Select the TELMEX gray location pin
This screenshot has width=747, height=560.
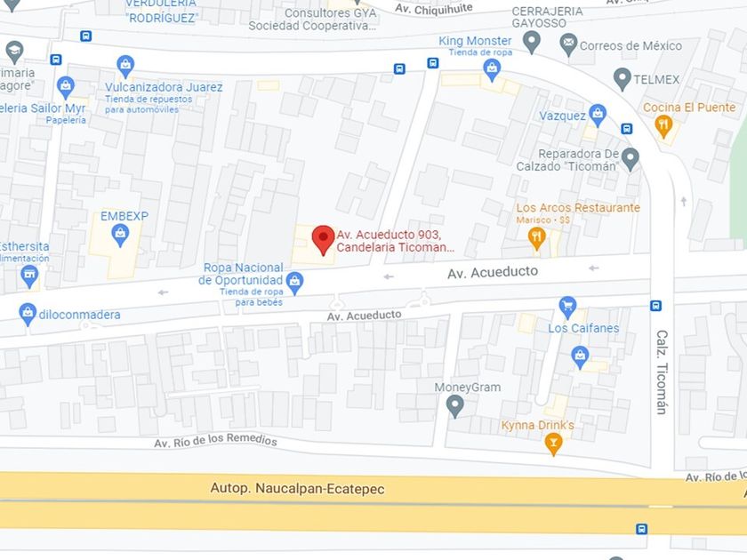622,78
